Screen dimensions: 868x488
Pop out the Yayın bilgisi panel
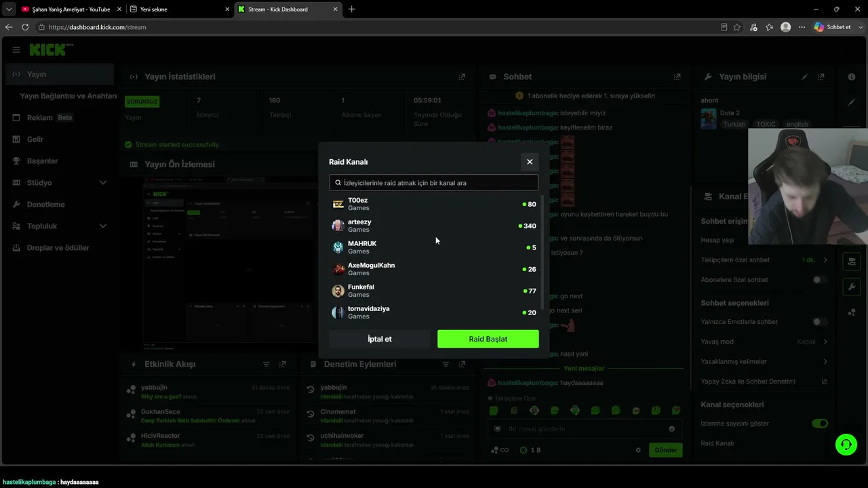(x=821, y=77)
